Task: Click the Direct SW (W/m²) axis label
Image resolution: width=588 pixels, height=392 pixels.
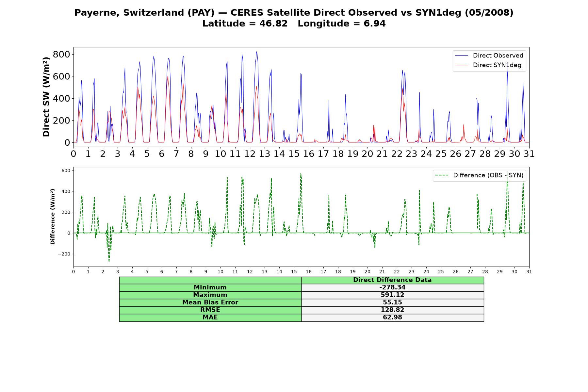Action: tap(46, 97)
